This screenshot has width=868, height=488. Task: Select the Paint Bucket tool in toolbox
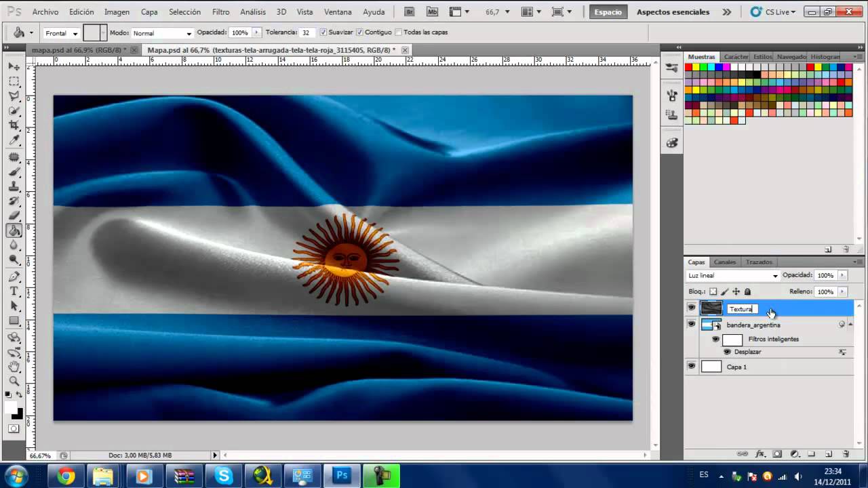[14, 231]
